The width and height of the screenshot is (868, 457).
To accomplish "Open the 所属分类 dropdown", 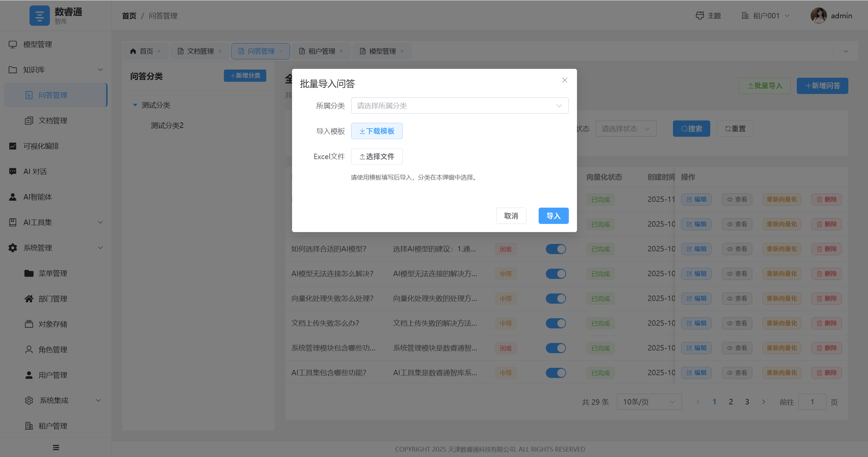I will [x=460, y=106].
